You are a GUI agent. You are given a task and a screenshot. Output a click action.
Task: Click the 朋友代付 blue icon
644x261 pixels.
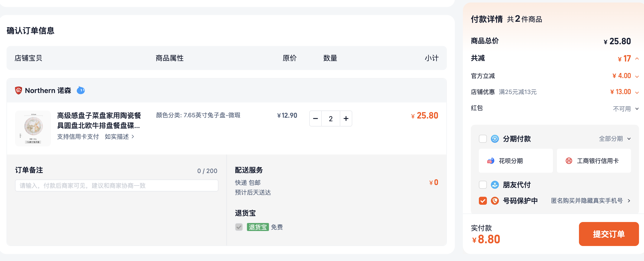coord(495,185)
